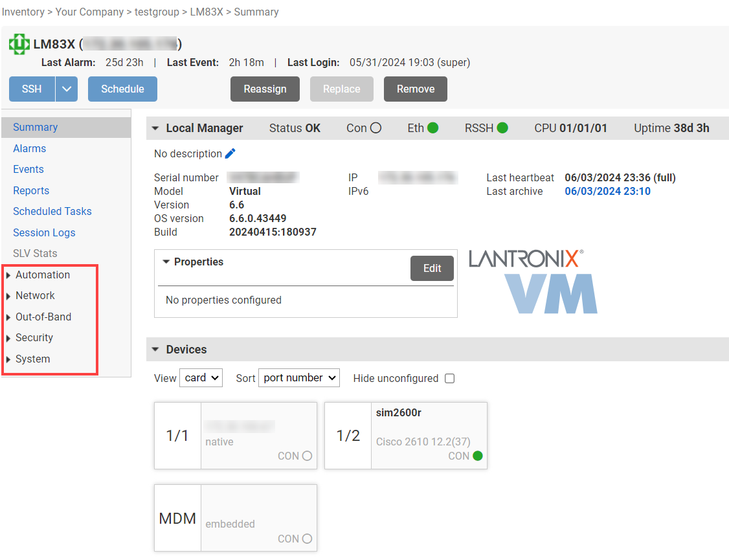Expand the Network menu group
The width and height of the screenshot is (729, 560).
35,296
